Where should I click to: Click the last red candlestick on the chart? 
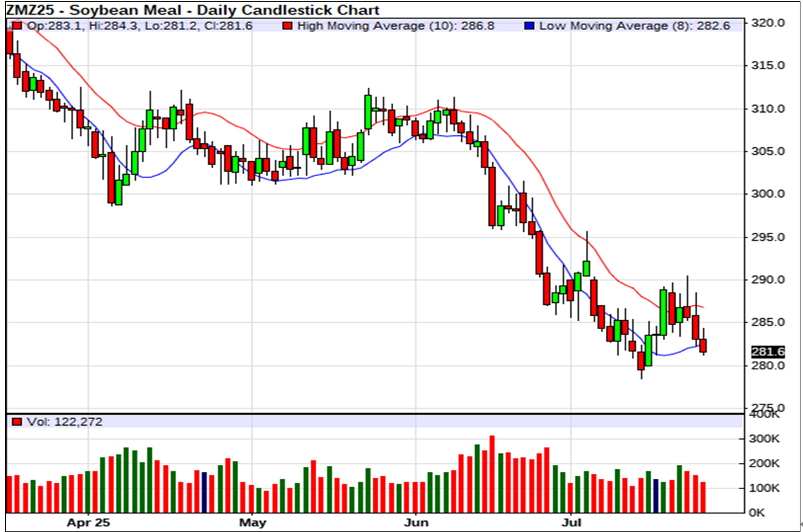[x=703, y=346]
